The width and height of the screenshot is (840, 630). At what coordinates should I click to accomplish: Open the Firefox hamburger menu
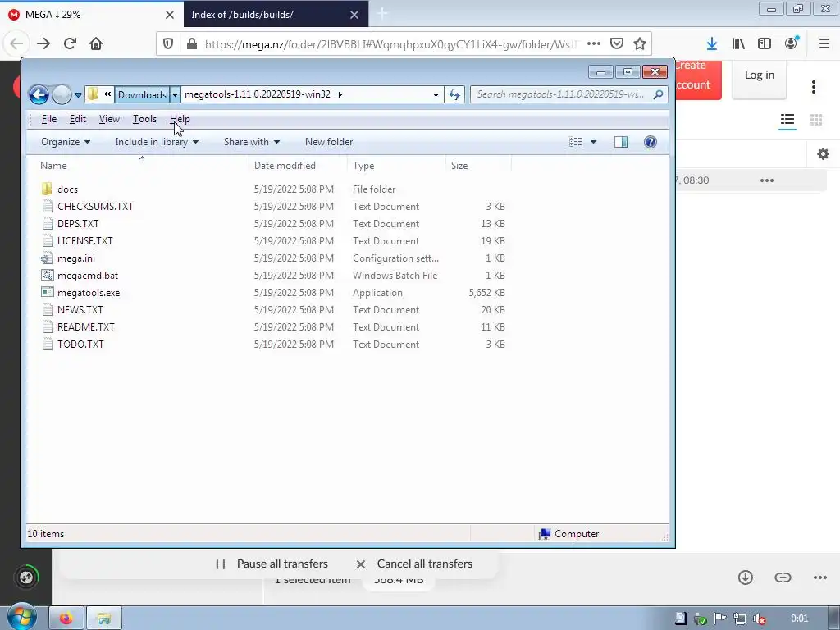tap(824, 43)
